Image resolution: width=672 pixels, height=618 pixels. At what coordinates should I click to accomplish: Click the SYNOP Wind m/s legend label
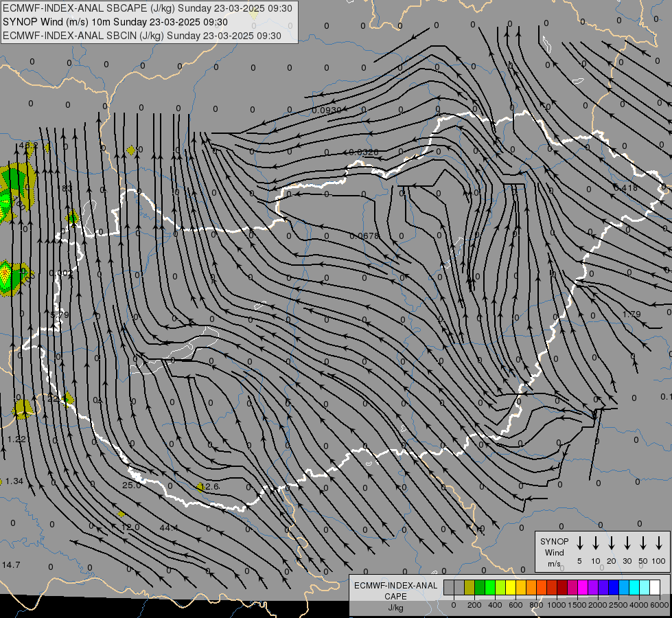click(x=554, y=552)
